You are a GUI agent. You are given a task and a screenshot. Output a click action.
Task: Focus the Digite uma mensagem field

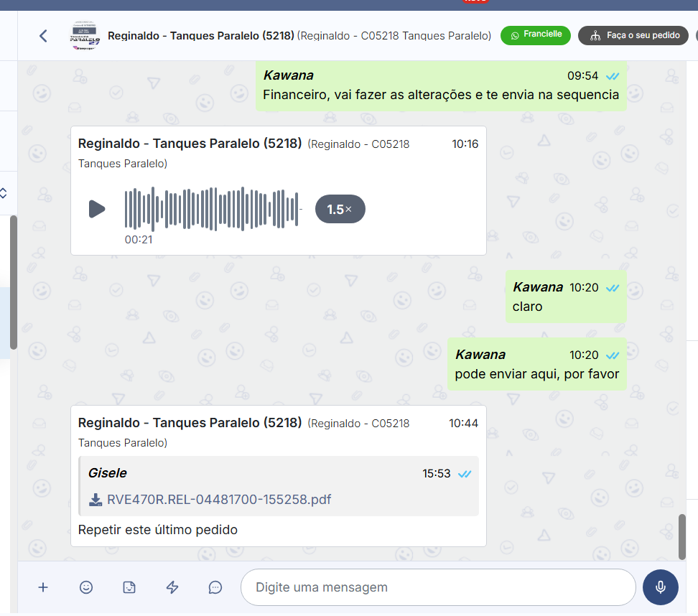tap(438, 587)
